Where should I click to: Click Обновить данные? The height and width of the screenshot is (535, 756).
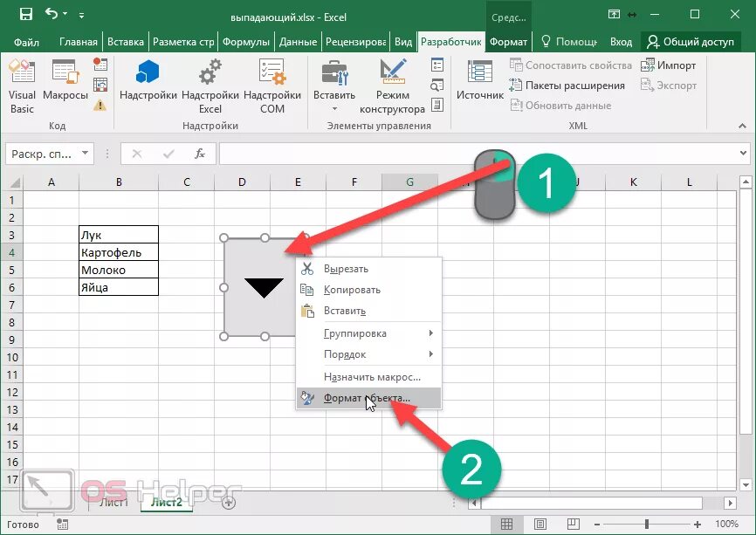pyautogui.click(x=560, y=105)
